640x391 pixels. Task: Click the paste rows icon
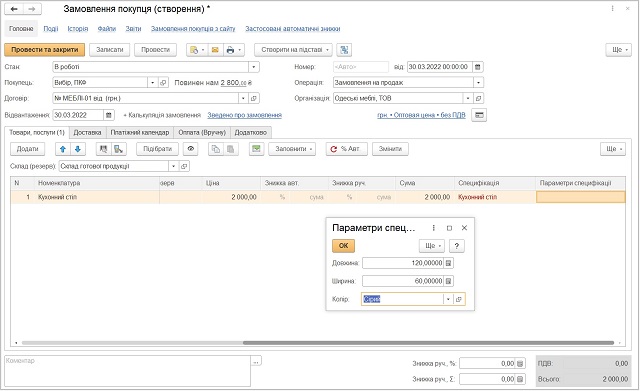(x=231, y=149)
